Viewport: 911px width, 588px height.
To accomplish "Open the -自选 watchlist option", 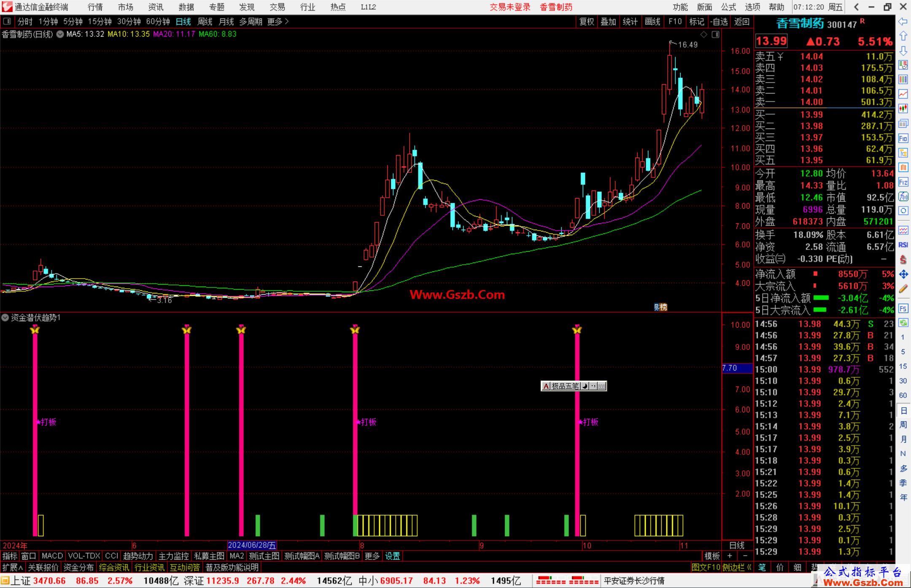I will point(719,21).
